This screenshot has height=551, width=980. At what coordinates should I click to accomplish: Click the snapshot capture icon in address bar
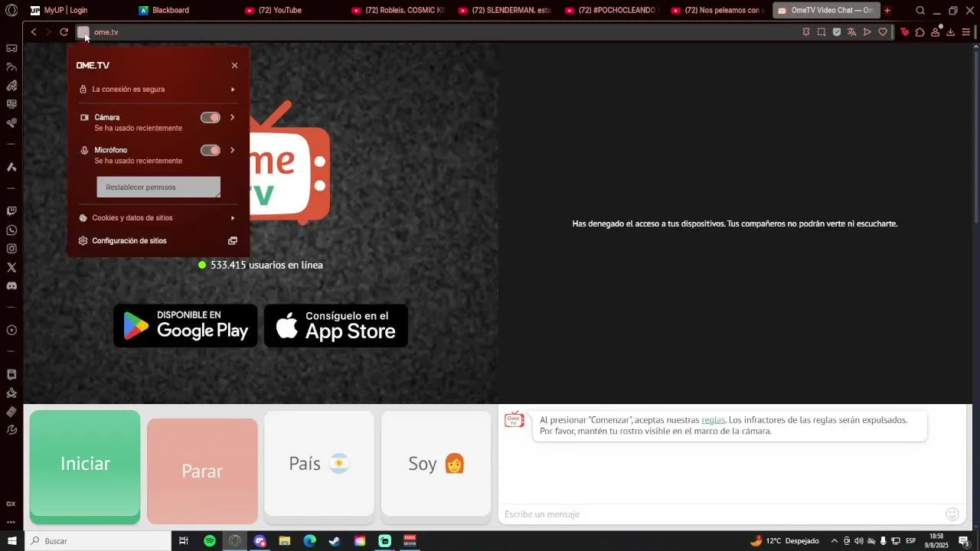point(821,32)
